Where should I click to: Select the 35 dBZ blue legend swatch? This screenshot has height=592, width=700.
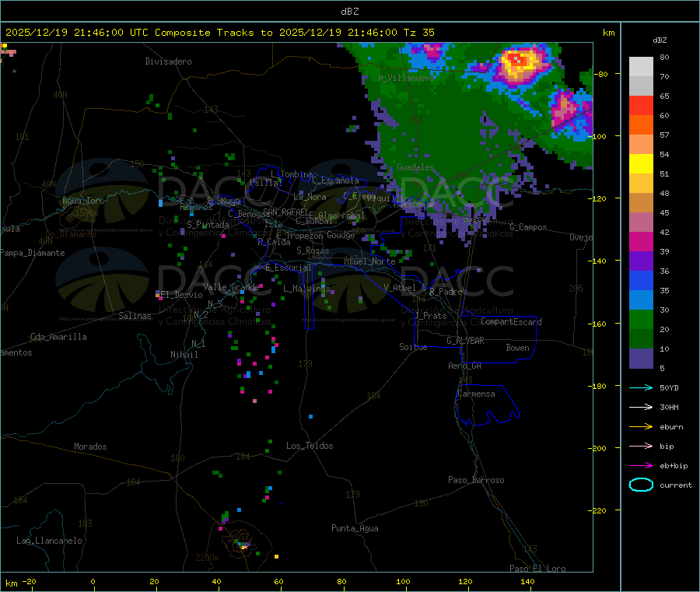point(641,280)
